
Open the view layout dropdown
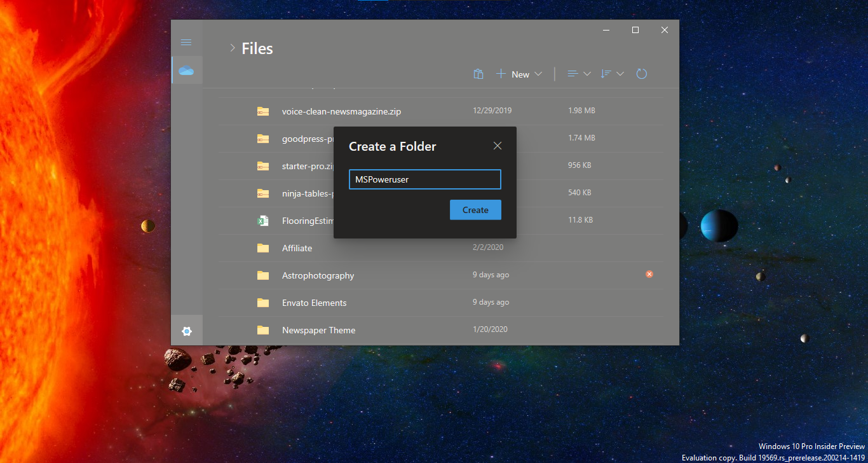point(579,74)
